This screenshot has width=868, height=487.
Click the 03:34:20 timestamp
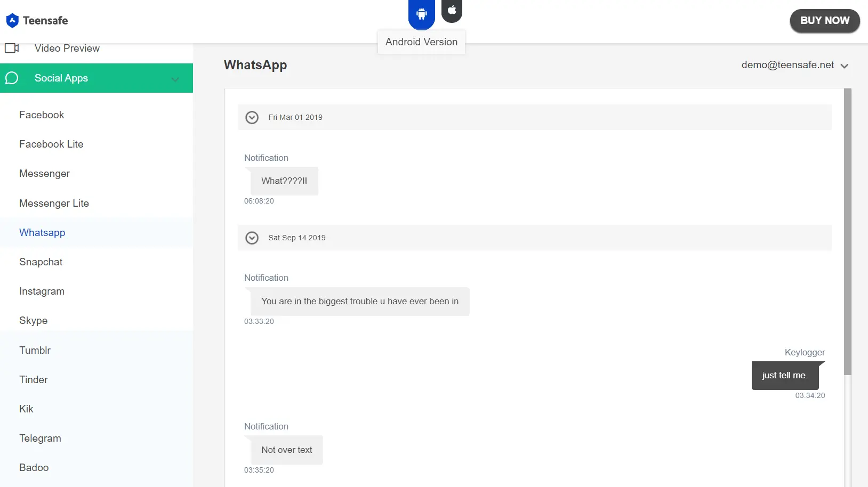[x=810, y=396]
